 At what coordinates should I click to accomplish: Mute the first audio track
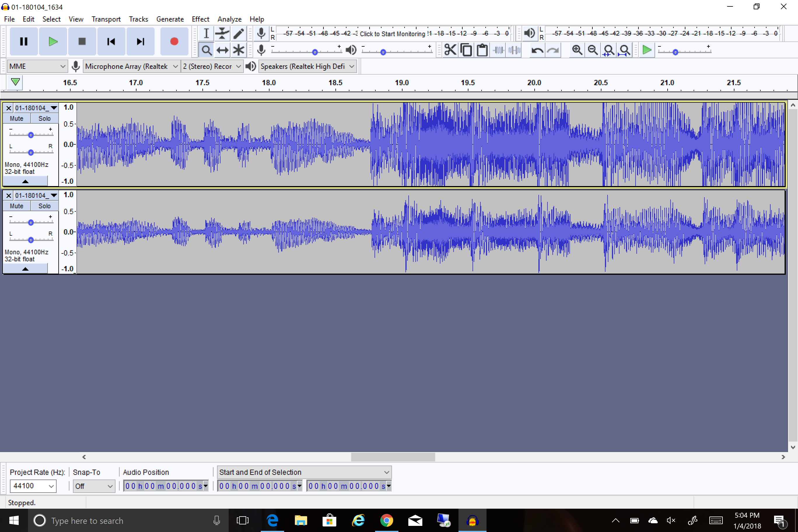coord(17,118)
